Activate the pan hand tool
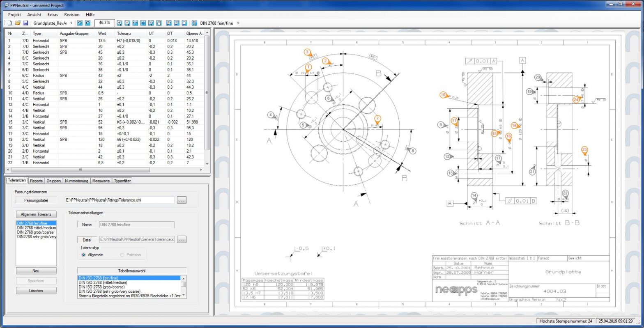 (159, 23)
